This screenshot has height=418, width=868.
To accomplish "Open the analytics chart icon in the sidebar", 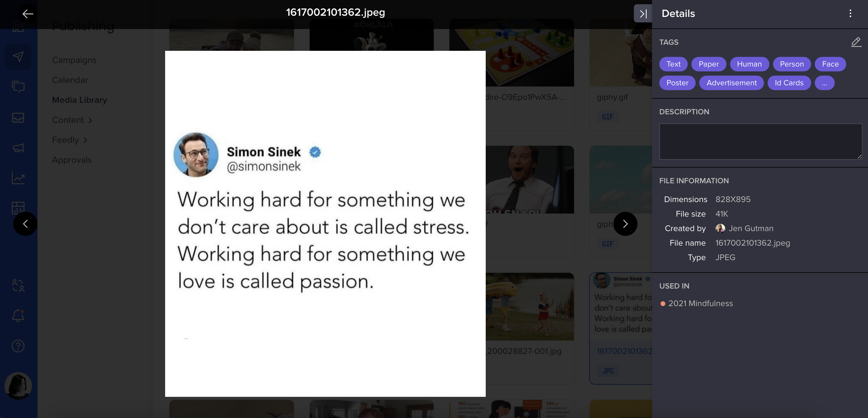I will tap(18, 178).
